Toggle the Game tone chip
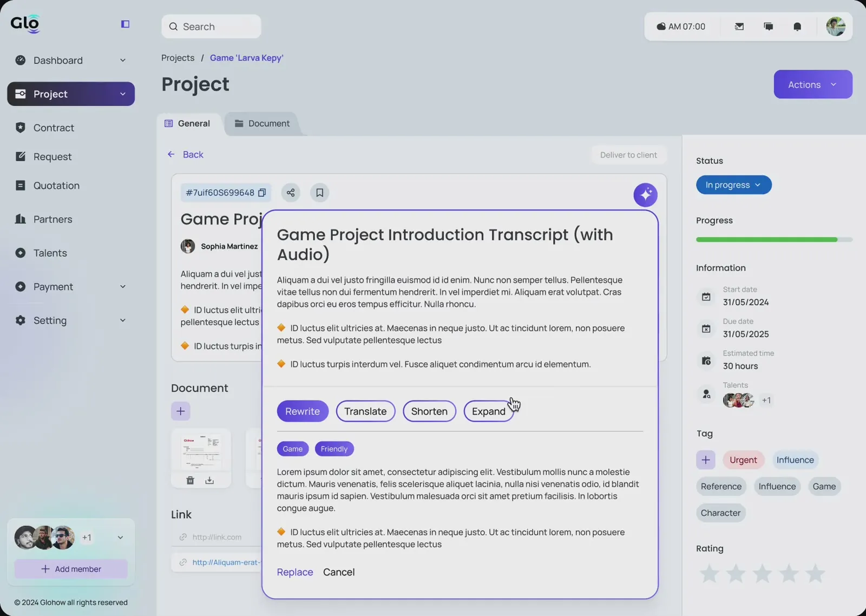Image resolution: width=866 pixels, height=616 pixels. (293, 449)
